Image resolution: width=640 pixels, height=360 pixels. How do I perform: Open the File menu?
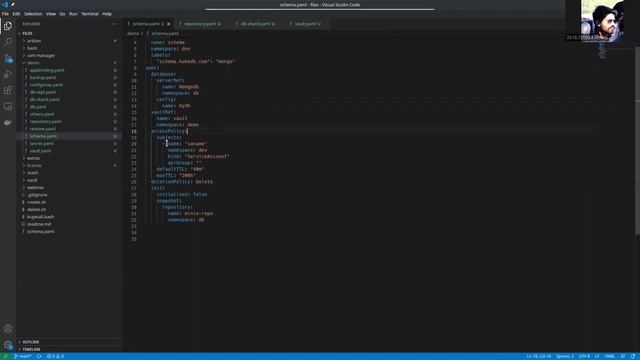click(5, 14)
